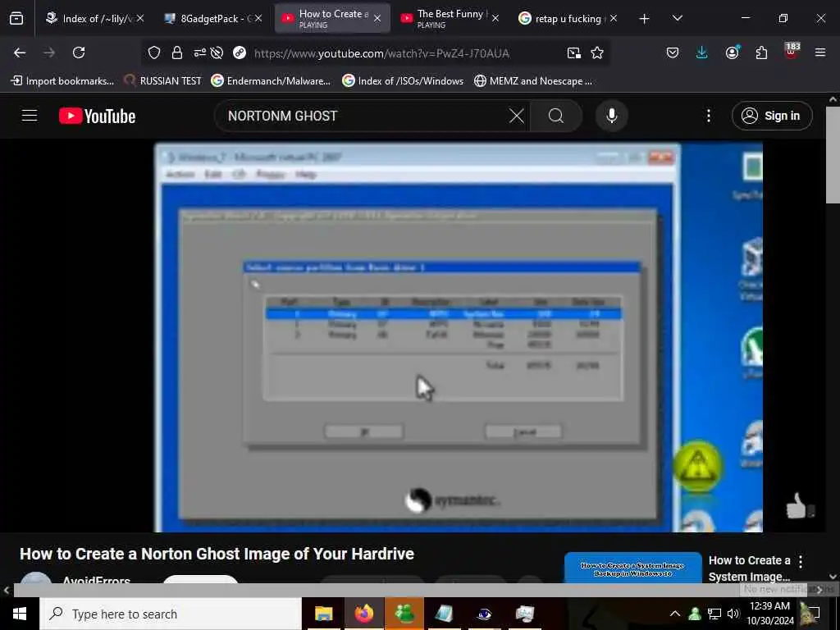This screenshot has height=630, width=840.
Task: Open the volume control in system tray
Action: [x=733, y=614]
